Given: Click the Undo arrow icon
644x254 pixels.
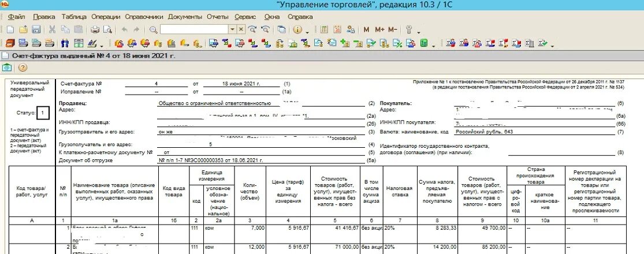Looking at the screenshot, I should coord(124,29).
